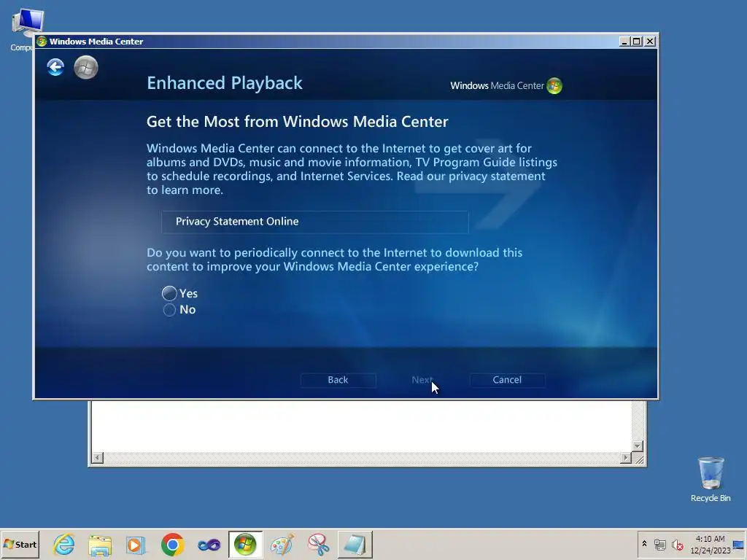The width and height of the screenshot is (747, 560).
Task: Click the background window's scroll left arrow
Action: 97,458
